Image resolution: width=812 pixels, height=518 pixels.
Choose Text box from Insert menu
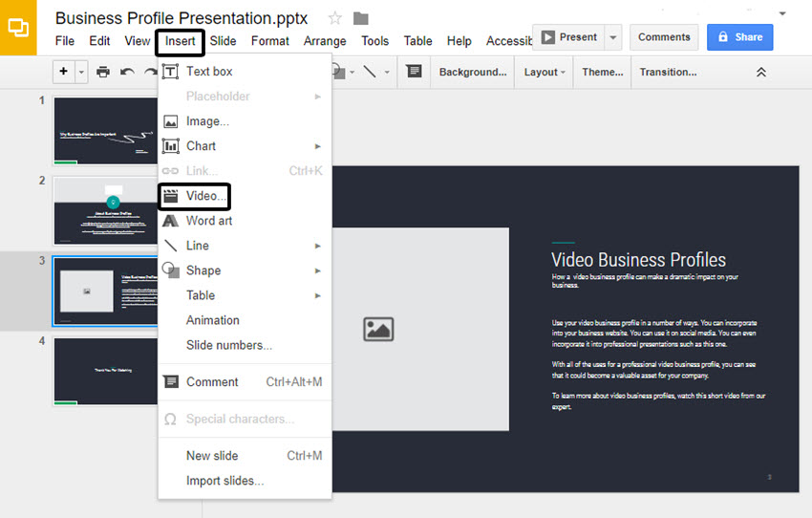245,72
